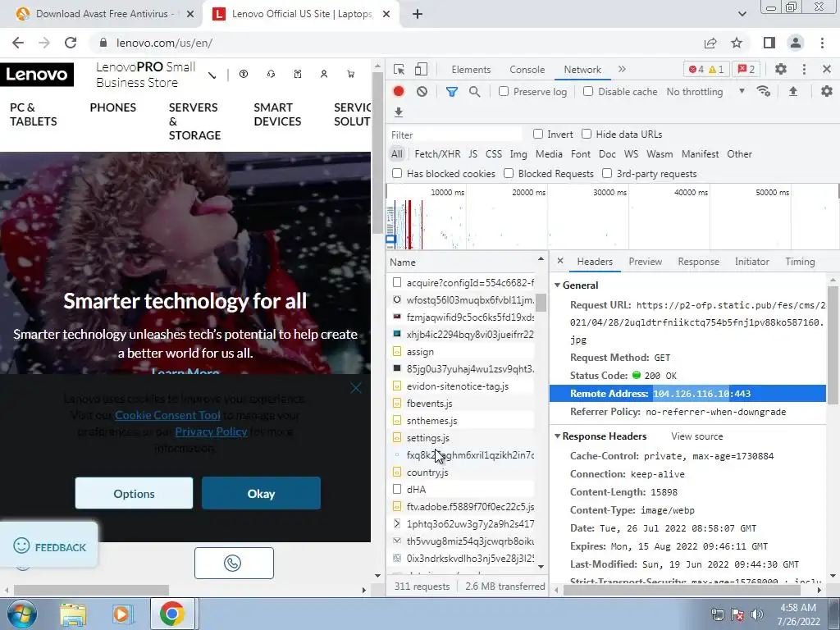Open the Initiator tab
Viewport: 840px width, 630px height.
click(751, 262)
